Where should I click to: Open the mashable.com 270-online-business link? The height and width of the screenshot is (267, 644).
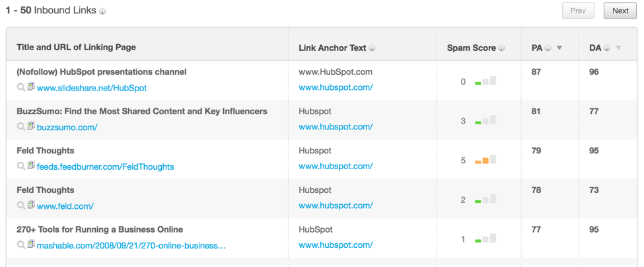click(131, 246)
